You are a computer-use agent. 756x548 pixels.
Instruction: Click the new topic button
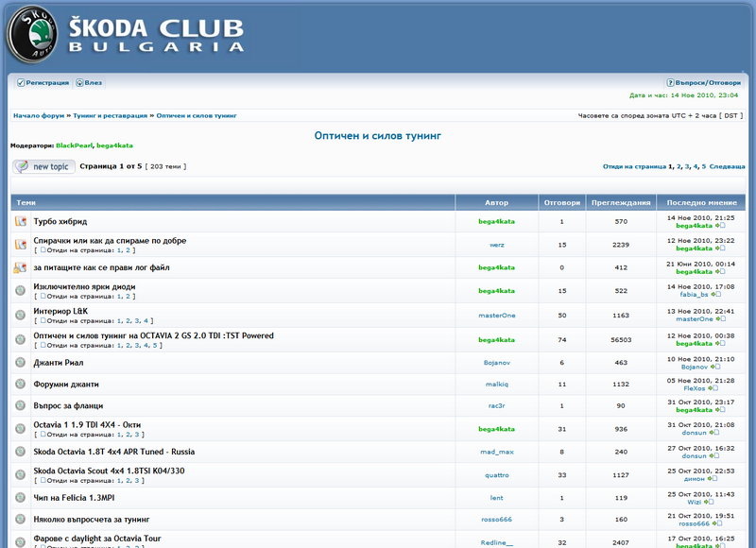click(43, 166)
